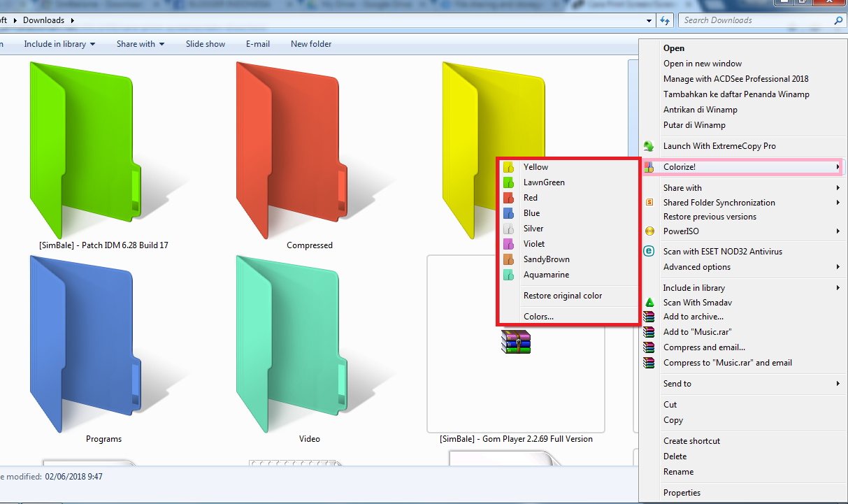This screenshot has height=504, width=848.
Task: Expand the Advanced options submenu
Action: click(x=696, y=266)
